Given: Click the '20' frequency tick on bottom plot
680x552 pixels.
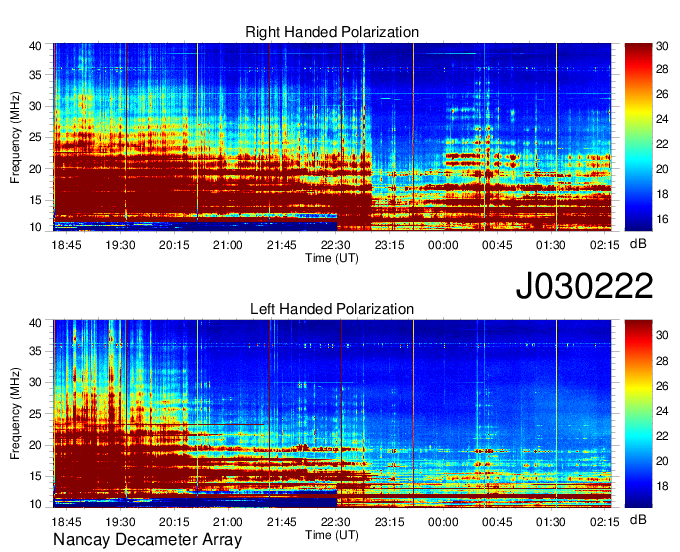Looking at the screenshot, I should 35,445.
